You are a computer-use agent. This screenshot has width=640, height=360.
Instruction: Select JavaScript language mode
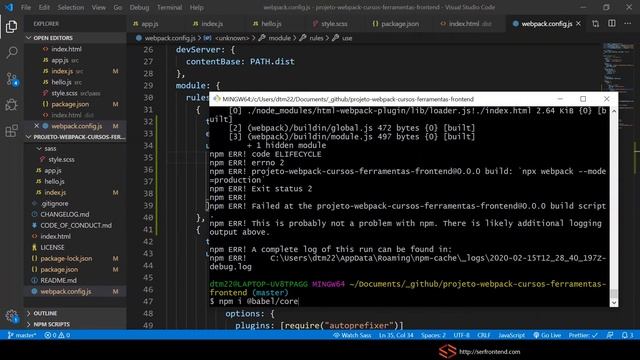(x=511, y=335)
